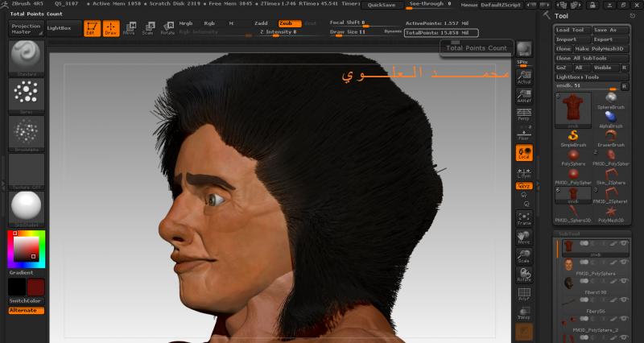The width and height of the screenshot is (644, 343).
Task: Open the Standard brush thumbnail
Action: coord(27,58)
